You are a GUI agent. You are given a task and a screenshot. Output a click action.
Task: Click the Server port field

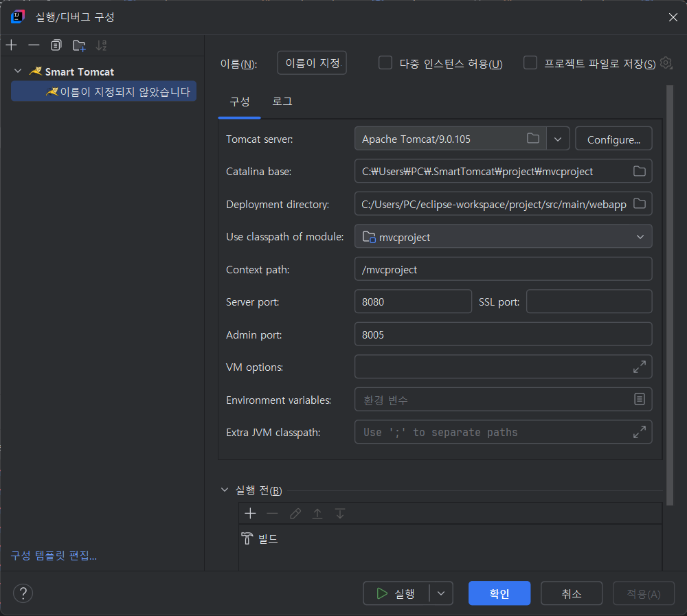pyautogui.click(x=413, y=301)
